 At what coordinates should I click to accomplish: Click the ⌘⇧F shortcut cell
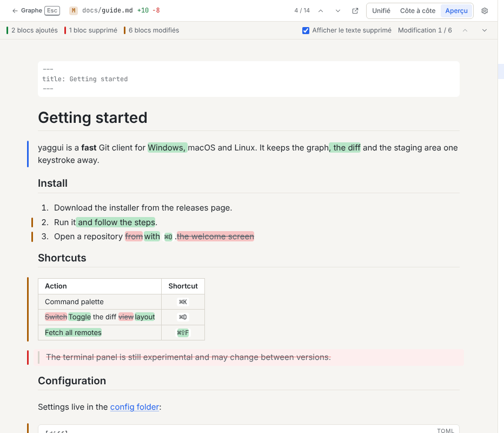[x=183, y=333]
